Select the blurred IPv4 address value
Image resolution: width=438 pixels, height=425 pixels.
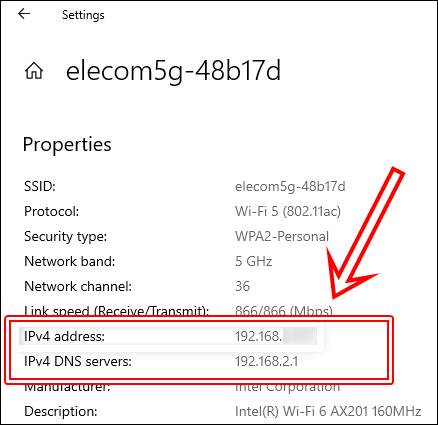276,336
